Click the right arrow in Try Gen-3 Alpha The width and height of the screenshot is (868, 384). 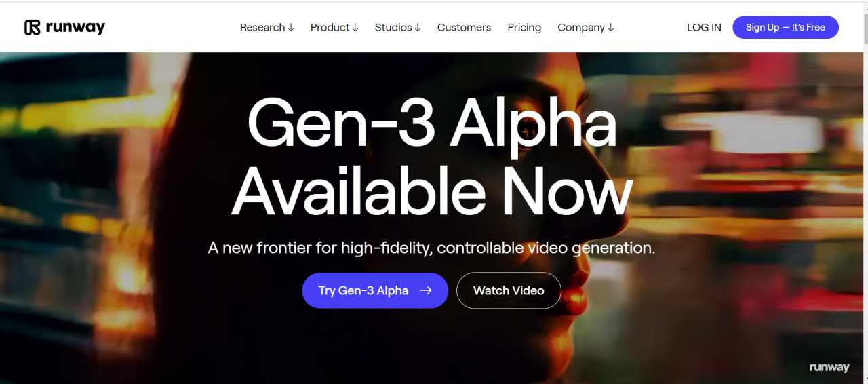click(425, 290)
